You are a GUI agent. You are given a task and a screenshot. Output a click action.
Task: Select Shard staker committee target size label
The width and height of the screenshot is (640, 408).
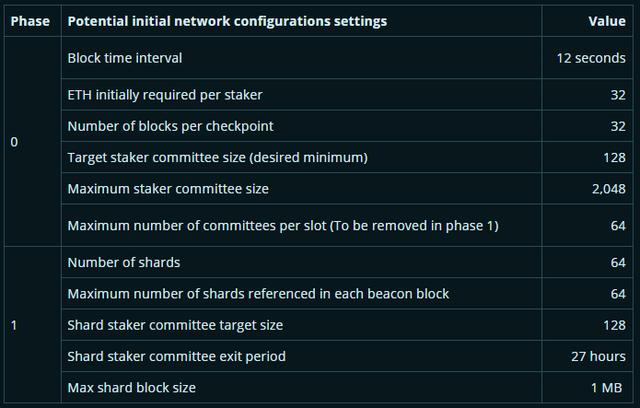(175, 325)
